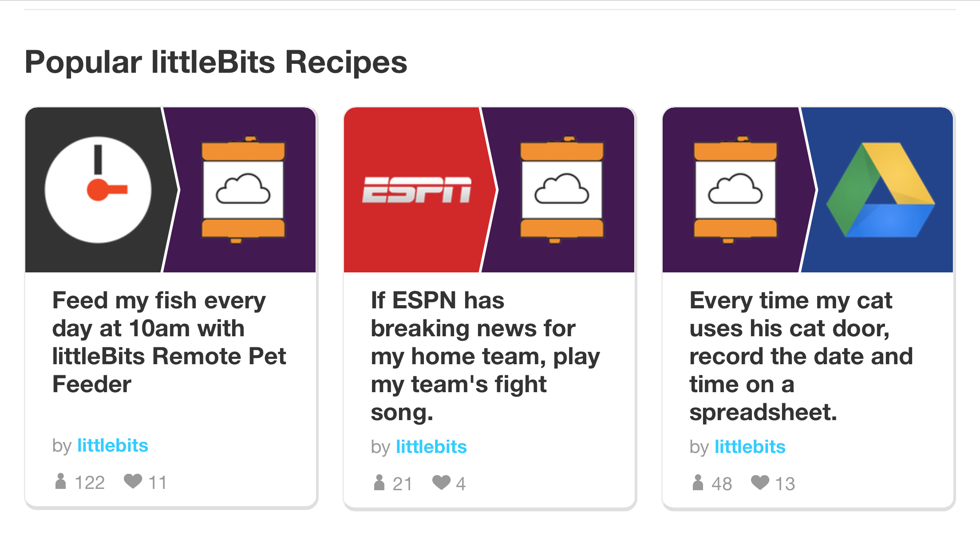Click the 13 favorites count on cat recipe
This screenshot has width=980, height=551.
[785, 484]
